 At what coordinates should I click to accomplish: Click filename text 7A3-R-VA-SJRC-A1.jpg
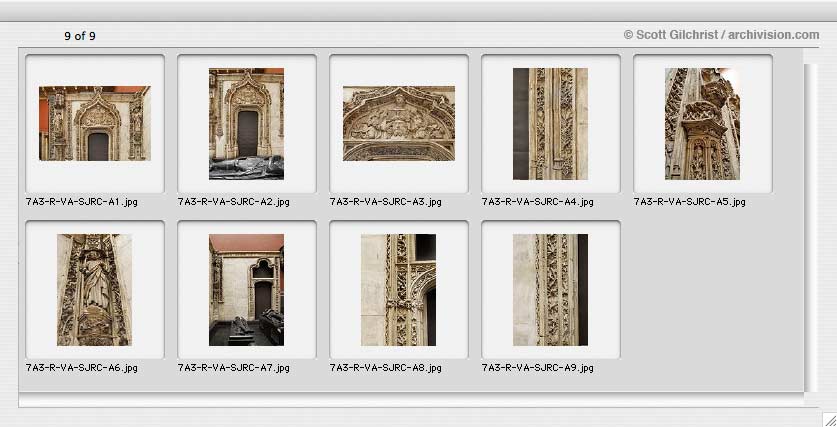[82, 202]
